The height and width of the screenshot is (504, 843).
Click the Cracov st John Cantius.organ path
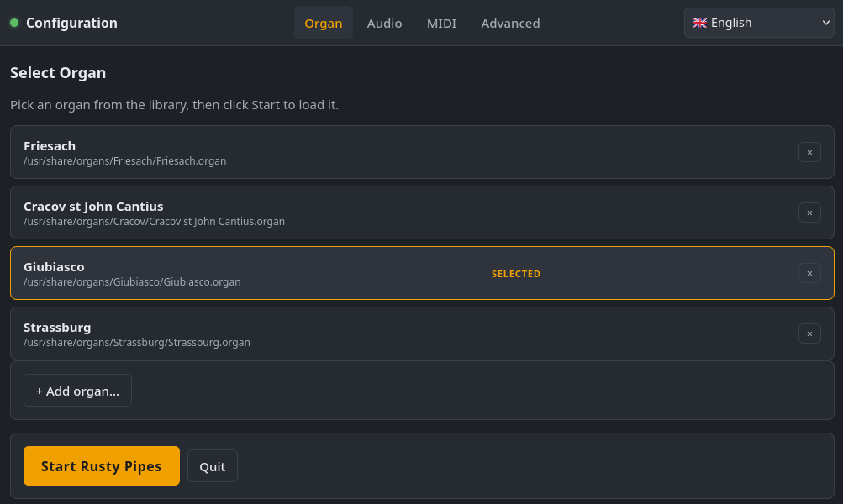pos(155,222)
